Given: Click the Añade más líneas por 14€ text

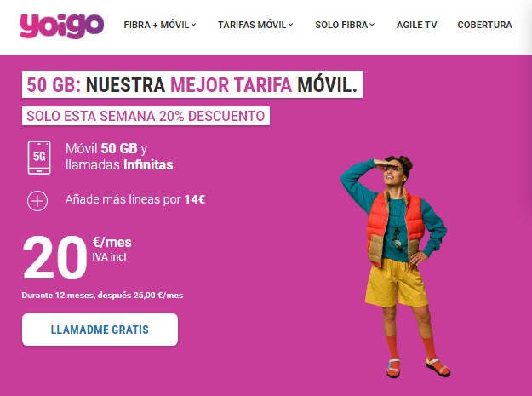Looking at the screenshot, I should [135, 199].
